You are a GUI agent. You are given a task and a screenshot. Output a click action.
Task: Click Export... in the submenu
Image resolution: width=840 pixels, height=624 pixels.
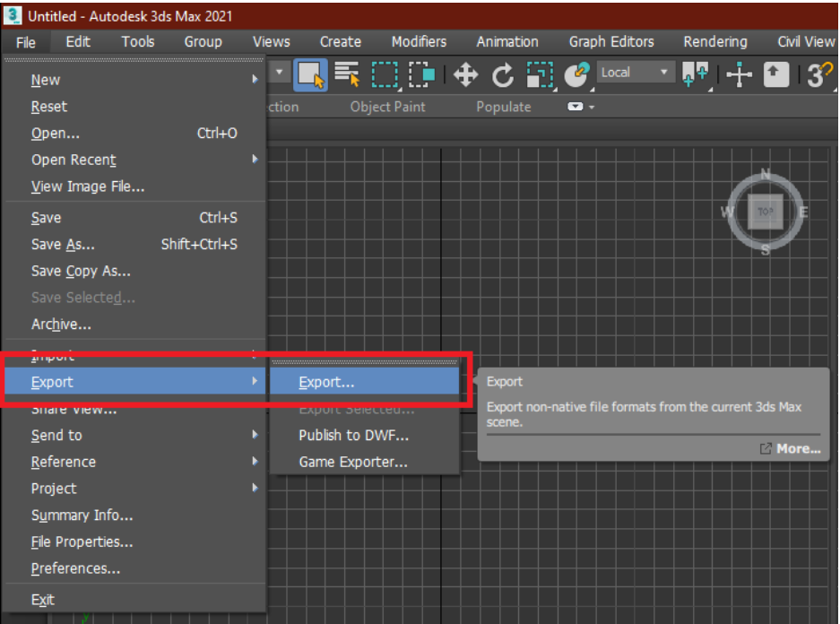click(365, 382)
